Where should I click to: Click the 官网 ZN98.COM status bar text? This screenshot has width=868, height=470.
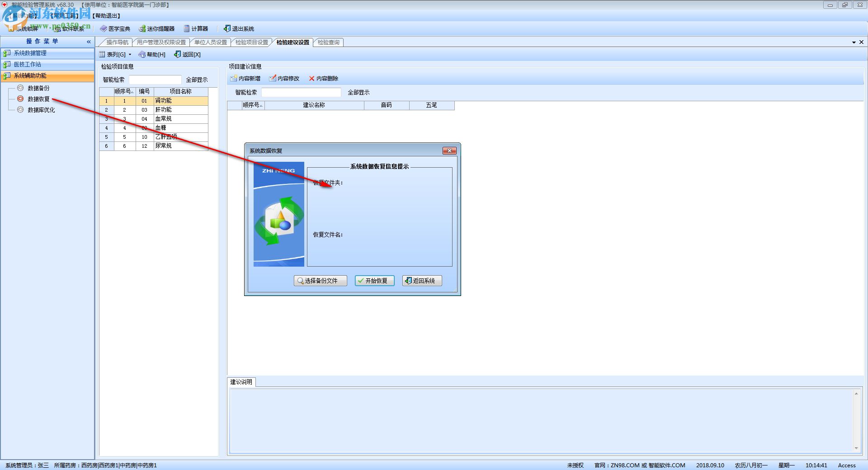click(640, 465)
